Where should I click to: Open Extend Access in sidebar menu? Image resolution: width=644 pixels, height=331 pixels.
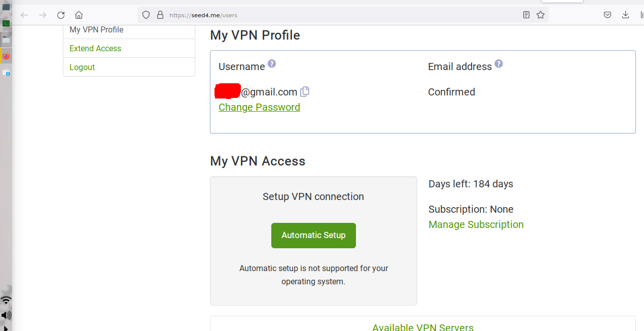[95, 49]
